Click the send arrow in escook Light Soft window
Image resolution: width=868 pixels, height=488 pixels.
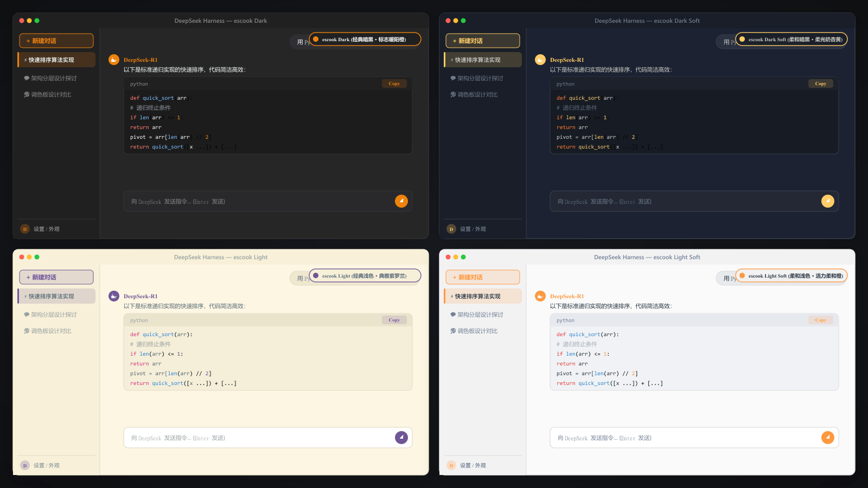click(828, 438)
